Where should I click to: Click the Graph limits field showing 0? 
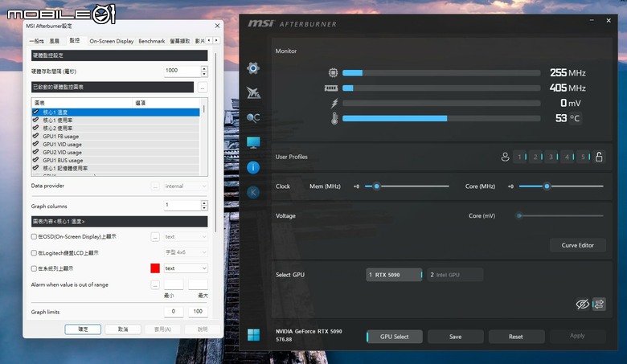174,311
